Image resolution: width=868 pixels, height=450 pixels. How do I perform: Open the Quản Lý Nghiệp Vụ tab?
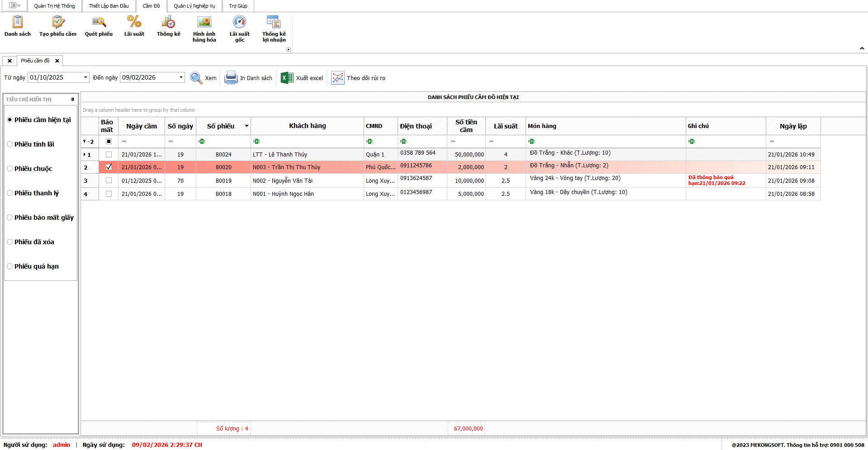[194, 6]
